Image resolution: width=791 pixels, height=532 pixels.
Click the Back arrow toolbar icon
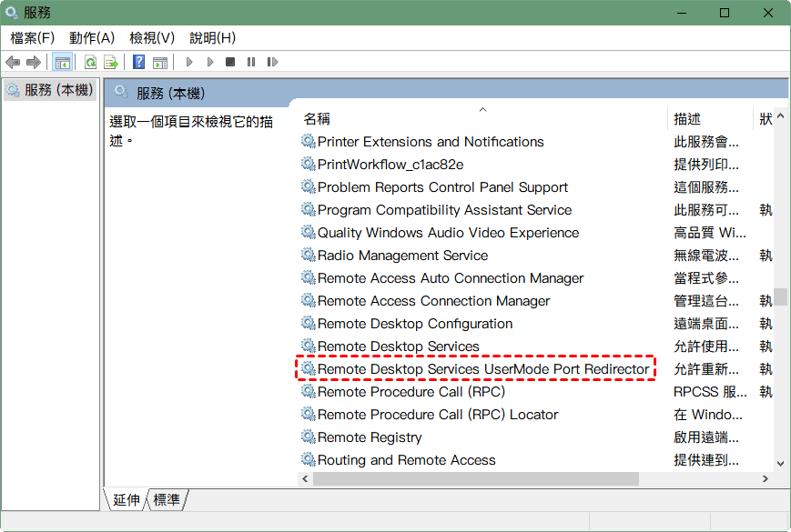pos(13,63)
